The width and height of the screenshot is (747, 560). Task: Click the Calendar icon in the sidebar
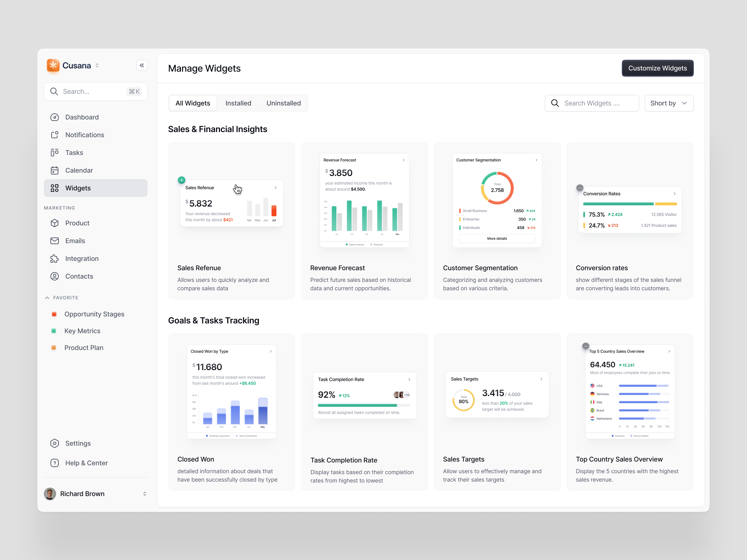[x=55, y=170]
